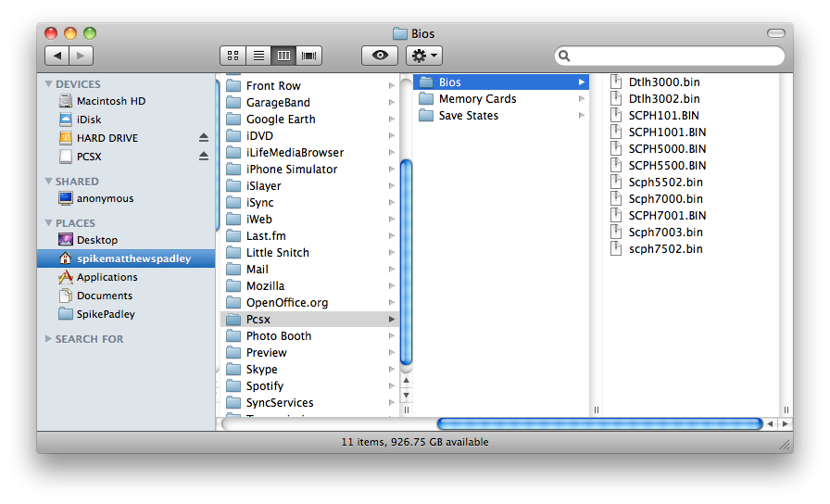Open the Save States folder
The height and width of the screenshot is (504, 830).
[468, 116]
